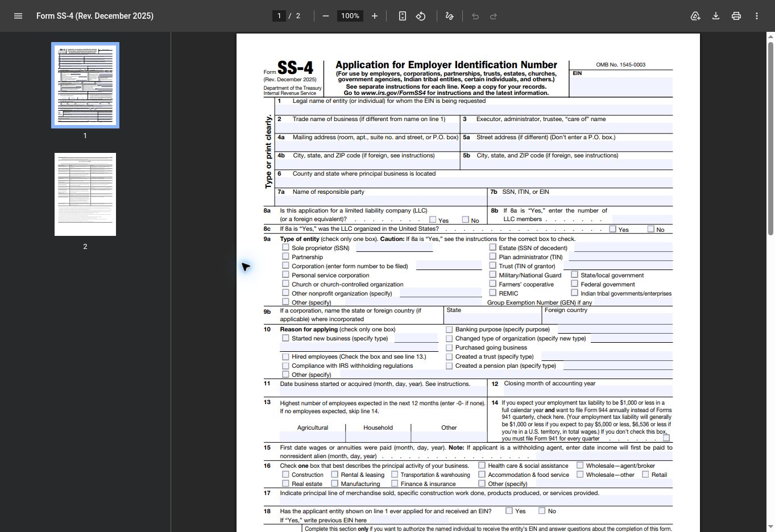Rotate the document counterclockwise
Image resolution: width=775 pixels, height=532 pixels.
[421, 16]
